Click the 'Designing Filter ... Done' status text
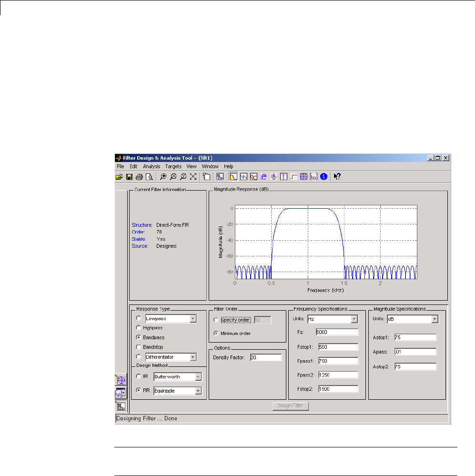 (147, 418)
